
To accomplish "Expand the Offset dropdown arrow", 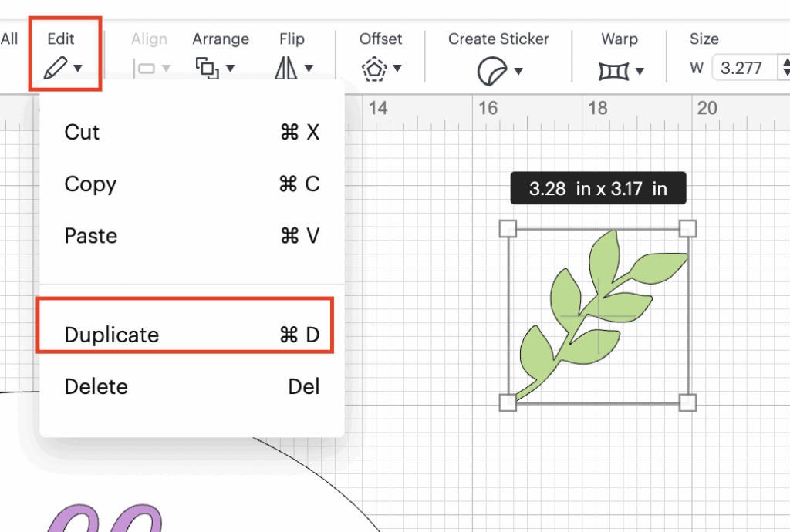I will coord(397,69).
